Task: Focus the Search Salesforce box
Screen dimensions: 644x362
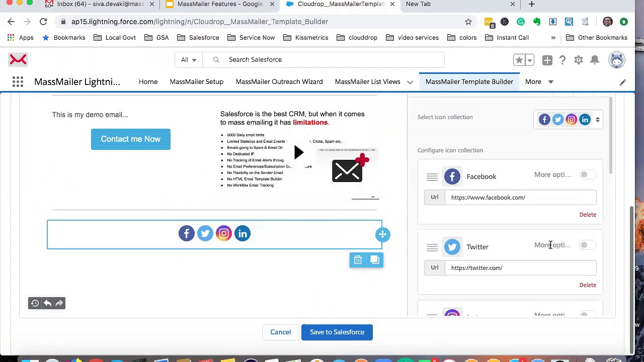Action: 324,60
